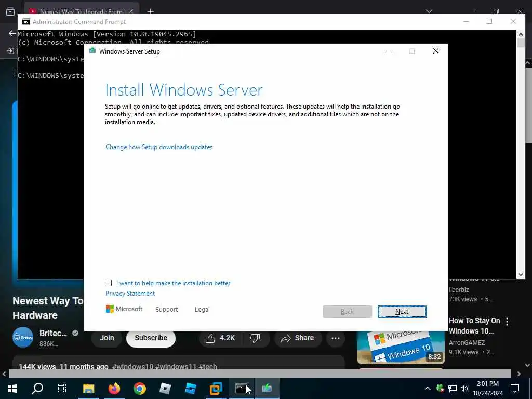Open the Action Center notifications icon
The width and height of the screenshot is (532, 399).
(x=515, y=389)
